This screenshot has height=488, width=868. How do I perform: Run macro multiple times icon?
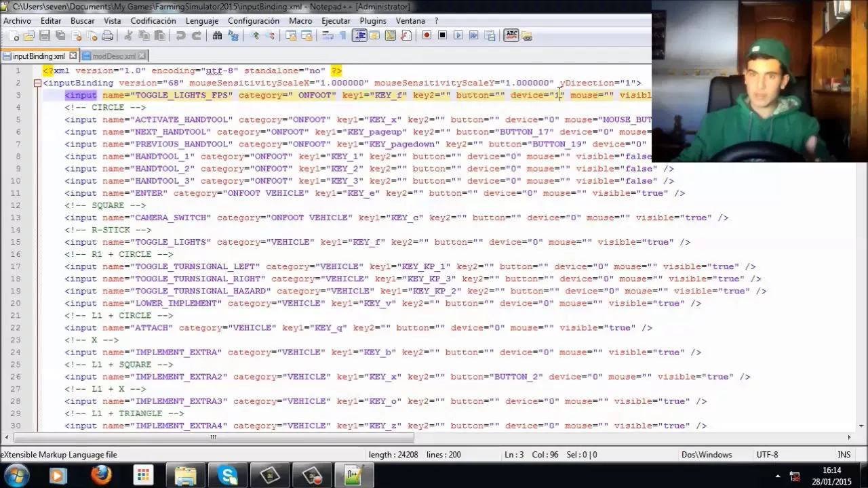click(473, 35)
